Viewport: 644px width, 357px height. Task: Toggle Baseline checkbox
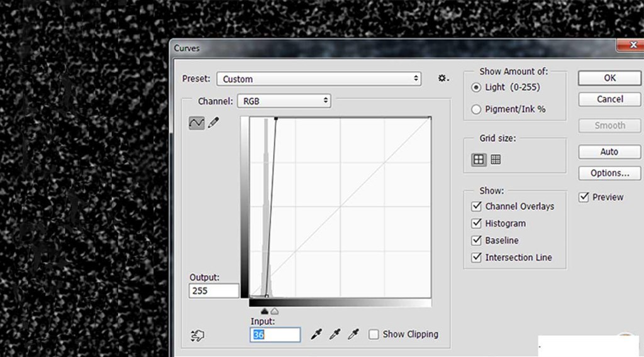click(477, 240)
